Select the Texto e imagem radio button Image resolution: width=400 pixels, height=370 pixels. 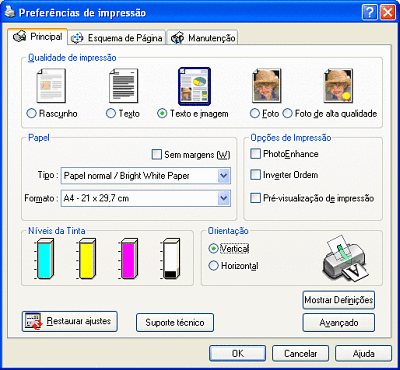(162, 114)
